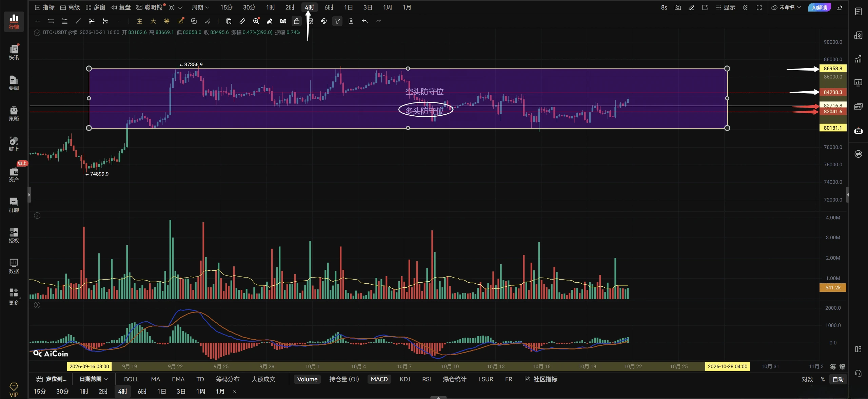Open the 快讯 news flash sidebar icon

14,52
